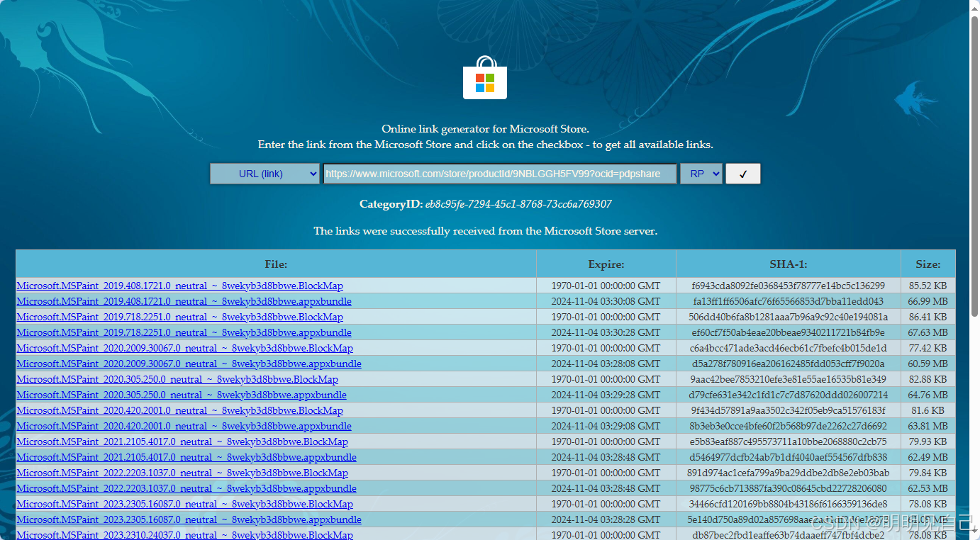
Task: Click the 66.99 MB size cell
Action: 928,301
